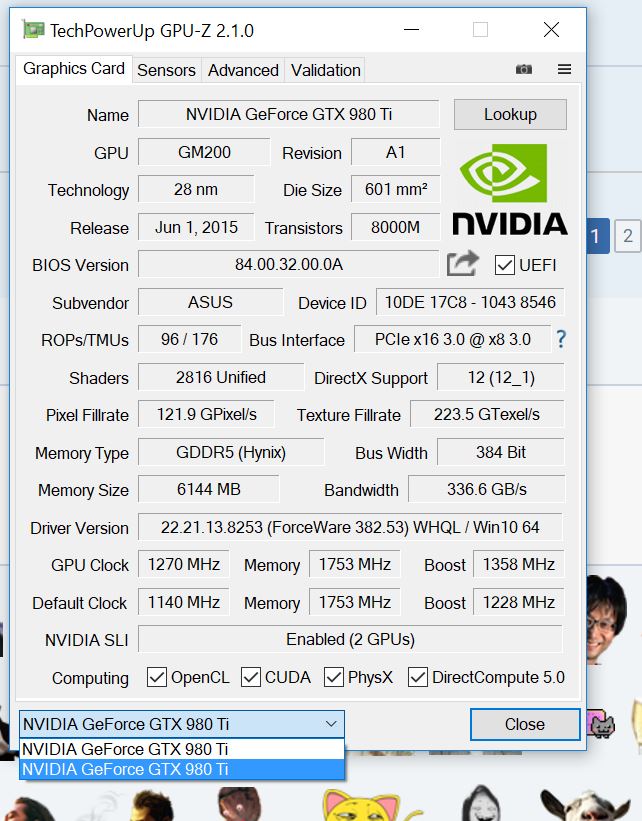Collapse the GPU selection dropdown arrow
The height and width of the screenshot is (821, 642).
click(x=331, y=724)
